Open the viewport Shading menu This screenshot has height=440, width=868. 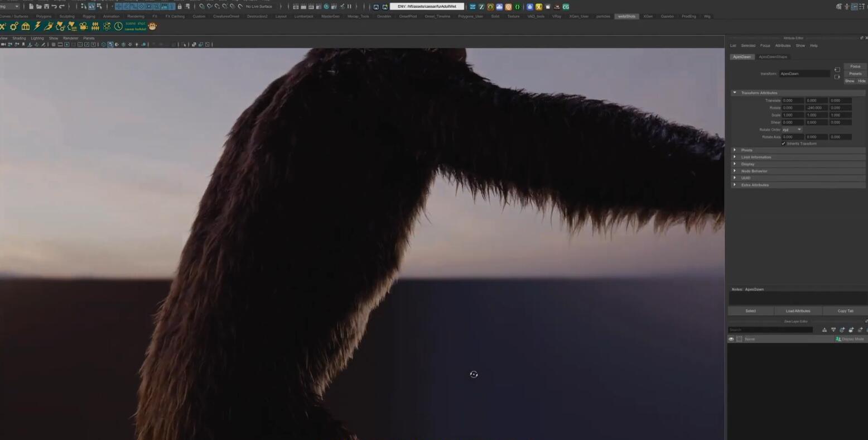point(19,39)
